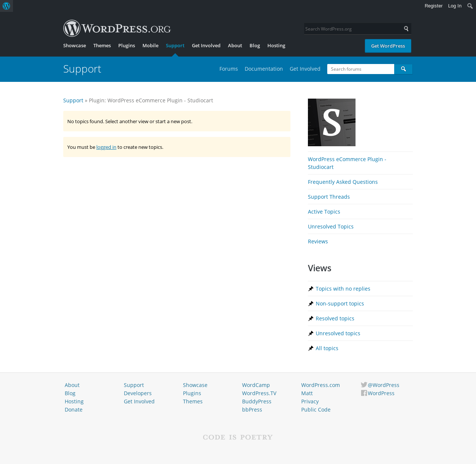
Task: Click the blue forum search magnifier button
Action: (403, 69)
